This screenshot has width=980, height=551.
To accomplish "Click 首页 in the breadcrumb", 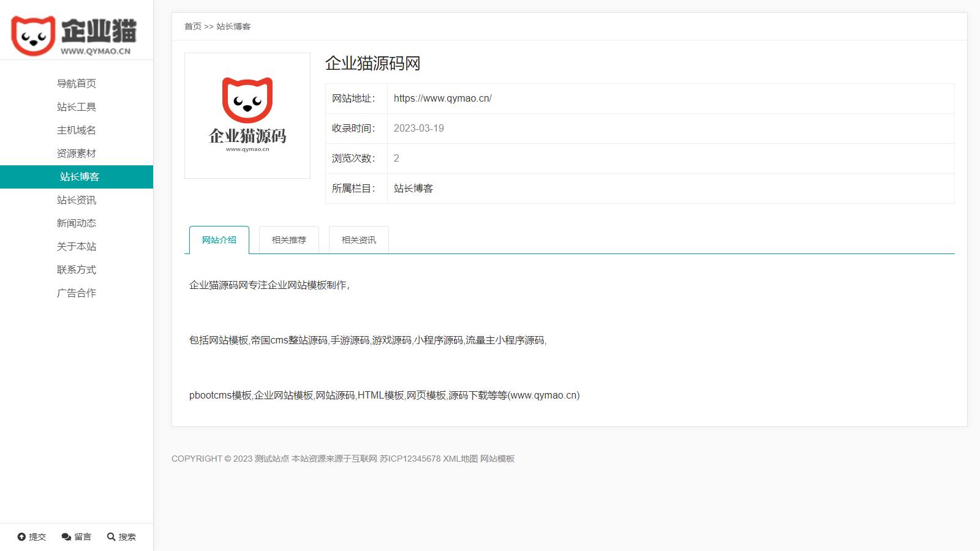I will 192,26.
